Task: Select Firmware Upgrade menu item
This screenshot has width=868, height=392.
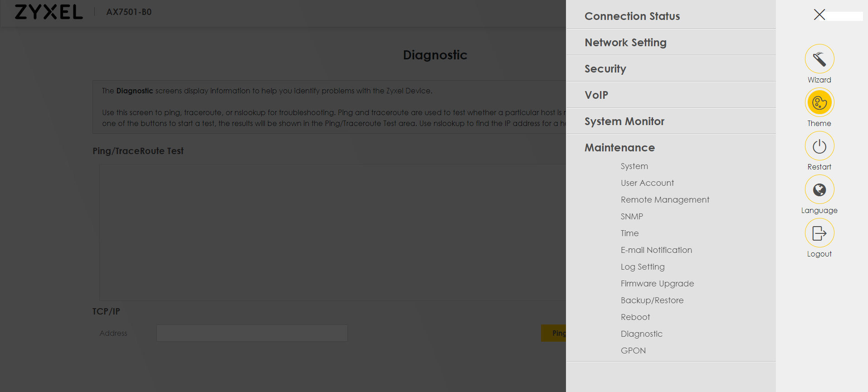Action: (x=657, y=284)
